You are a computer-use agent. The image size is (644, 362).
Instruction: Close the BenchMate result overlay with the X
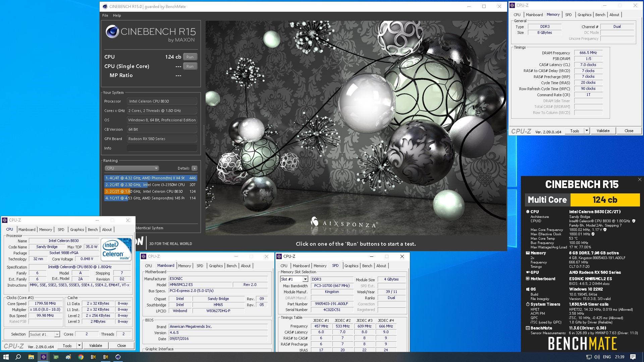click(639, 180)
